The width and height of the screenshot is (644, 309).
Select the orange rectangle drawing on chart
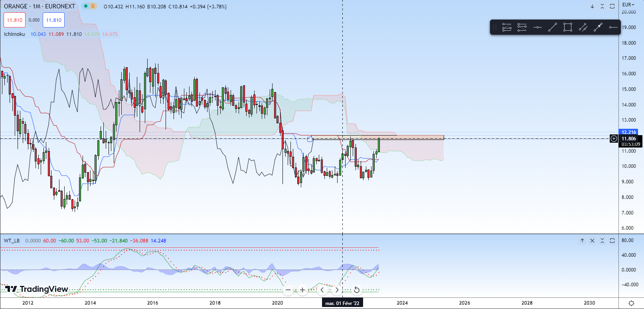coord(378,138)
